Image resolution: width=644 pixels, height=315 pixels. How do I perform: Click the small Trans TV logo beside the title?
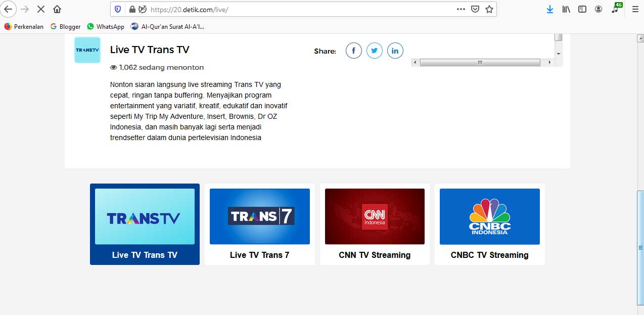(87, 50)
